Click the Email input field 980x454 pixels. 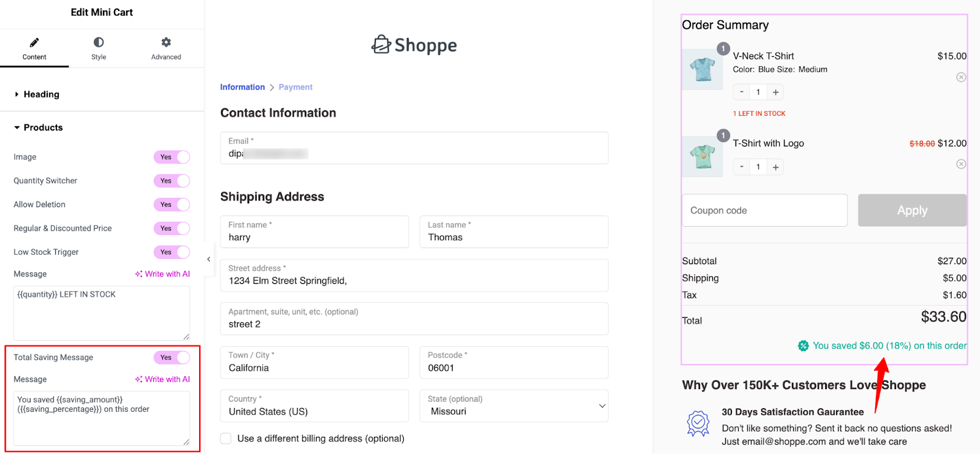point(414,148)
